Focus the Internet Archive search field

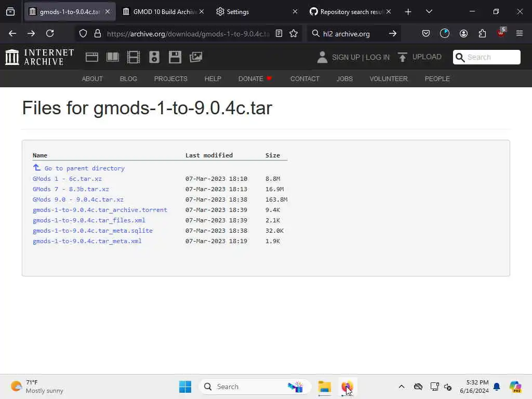click(x=486, y=57)
